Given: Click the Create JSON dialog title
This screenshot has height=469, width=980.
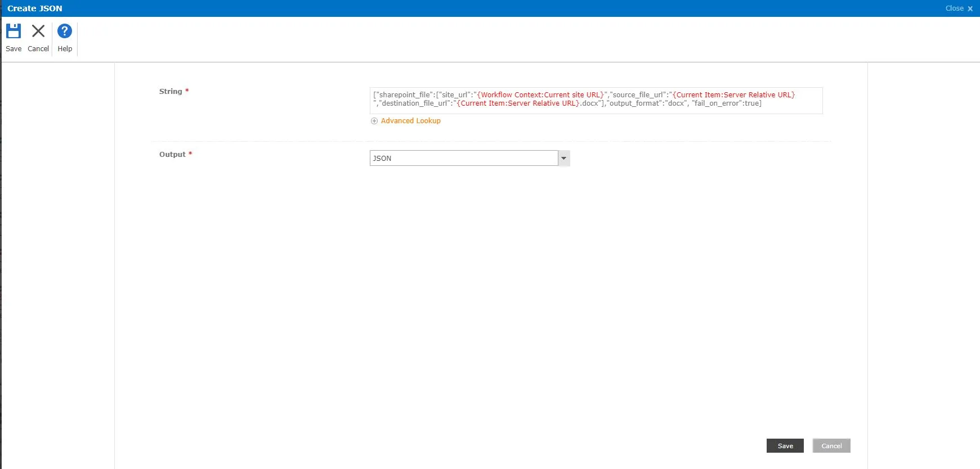Looking at the screenshot, I should pos(35,8).
